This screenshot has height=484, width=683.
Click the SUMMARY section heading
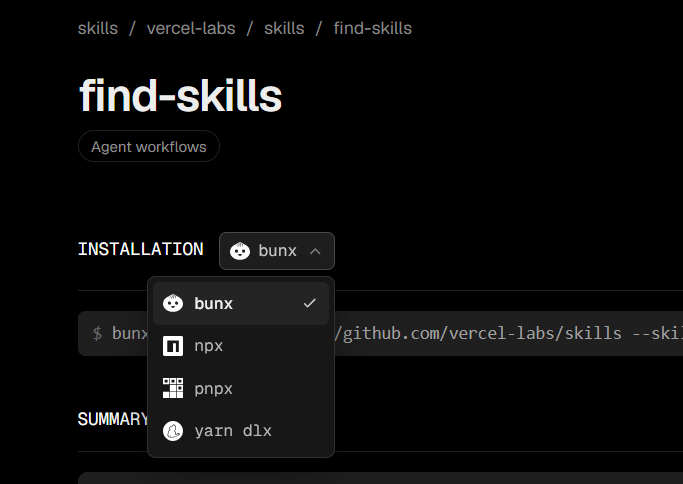pyautogui.click(x=113, y=420)
